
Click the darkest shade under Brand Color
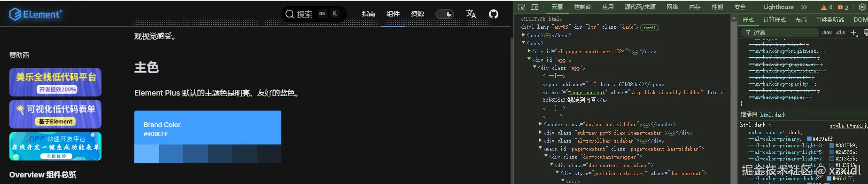pos(269,154)
